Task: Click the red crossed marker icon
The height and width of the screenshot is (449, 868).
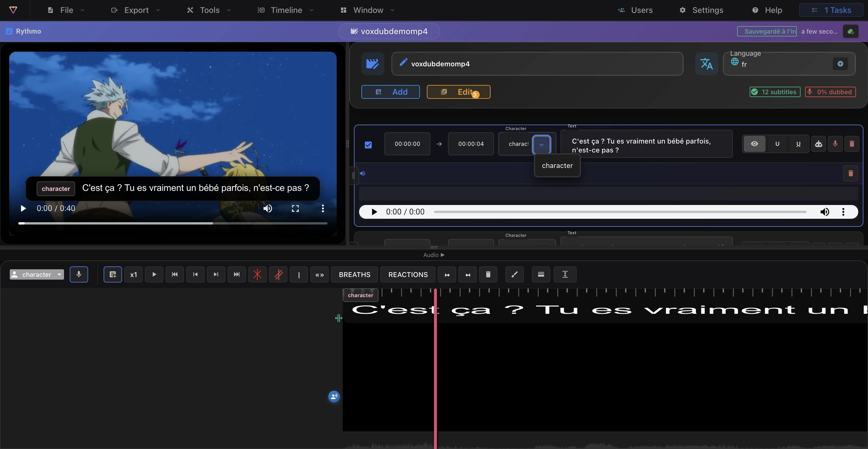Action: pos(278,274)
